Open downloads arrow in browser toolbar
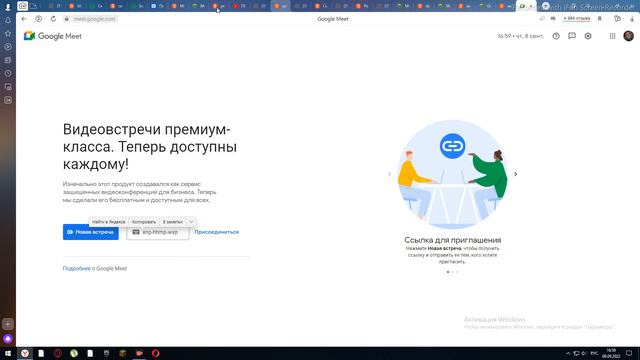Image resolution: width=640 pixels, height=360 pixels. pyautogui.click(x=632, y=19)
